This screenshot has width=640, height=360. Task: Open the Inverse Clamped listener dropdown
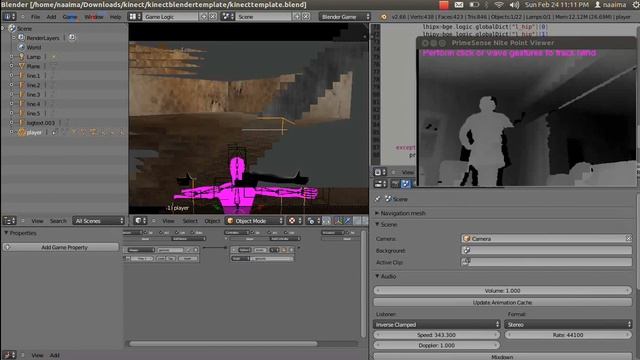coord(437,324)
